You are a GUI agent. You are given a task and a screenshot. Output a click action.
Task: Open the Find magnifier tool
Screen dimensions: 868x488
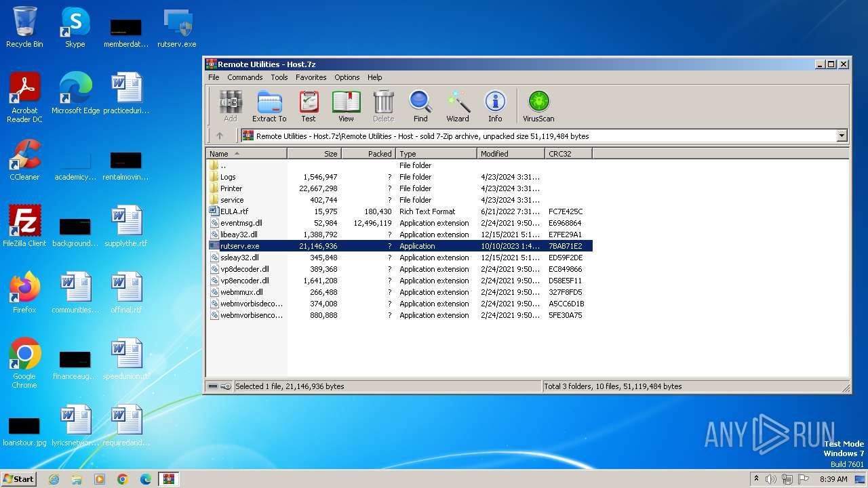pyautogui.click(x=420, y=106)
